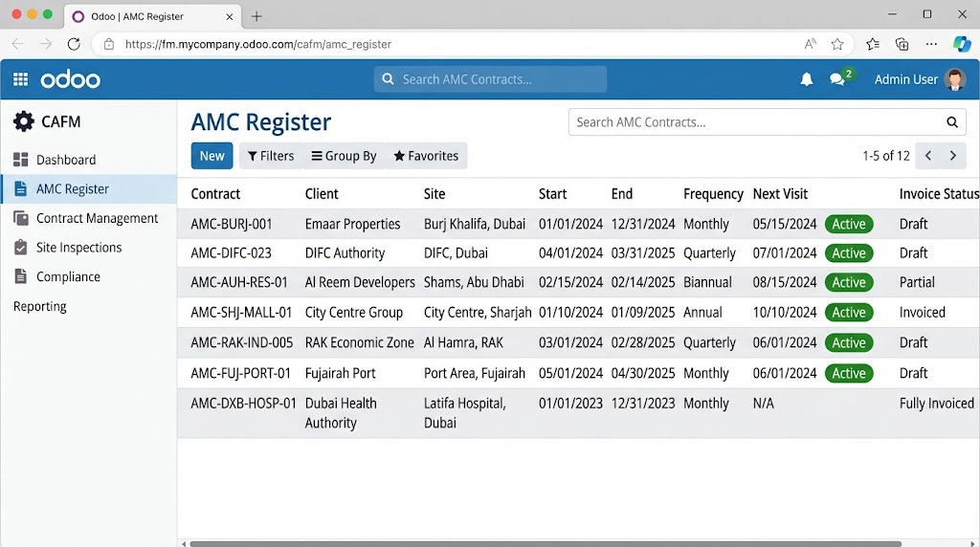Click Partial invoice status cell
Viewport: 980px width, 547px height.
pos(917,282)
